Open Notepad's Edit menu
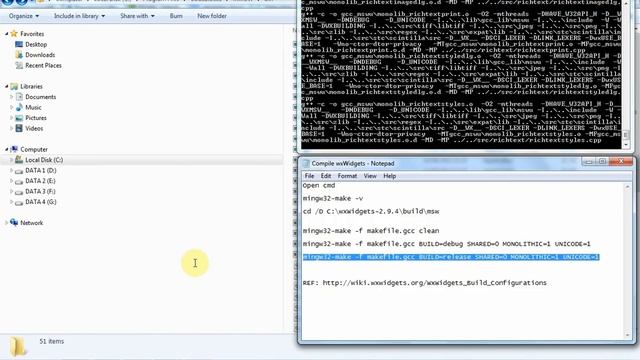The image size is (640, 360). point(326,176)
